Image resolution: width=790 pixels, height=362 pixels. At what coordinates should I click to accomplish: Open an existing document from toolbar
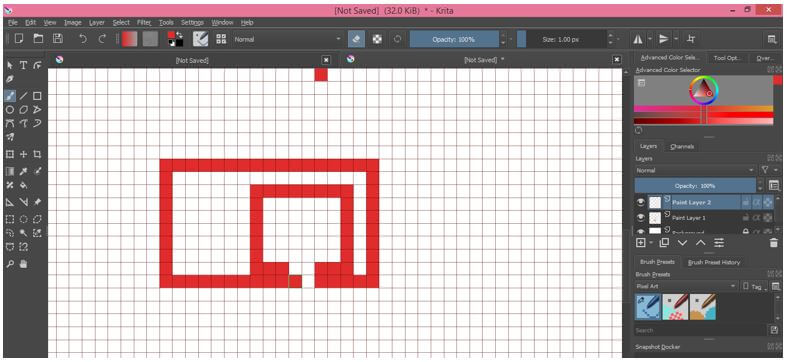pyautogui.click(x=38, y=39)
